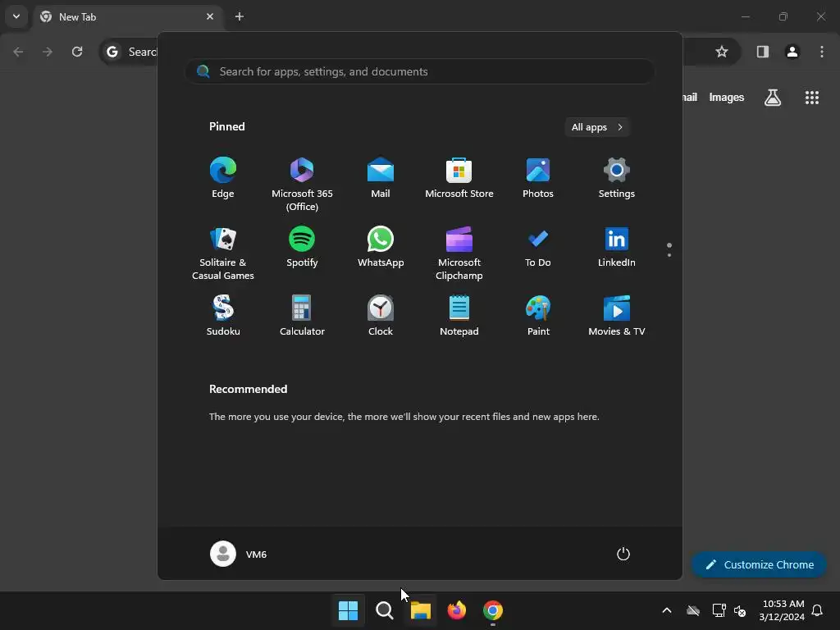Open Edge from pinned apps
This screenshot has width=840, height=630.
tap(223, 178)
